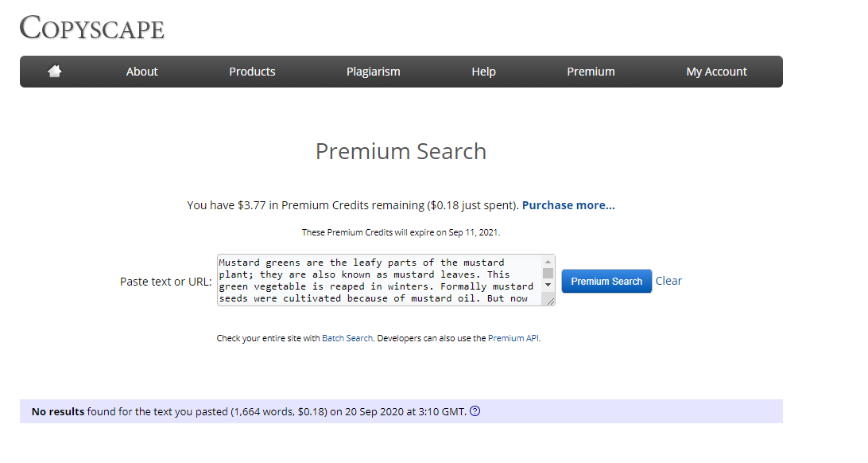Follow the Purchase more... link
This screenshot has width=868, height=463.
click(568, 205)
